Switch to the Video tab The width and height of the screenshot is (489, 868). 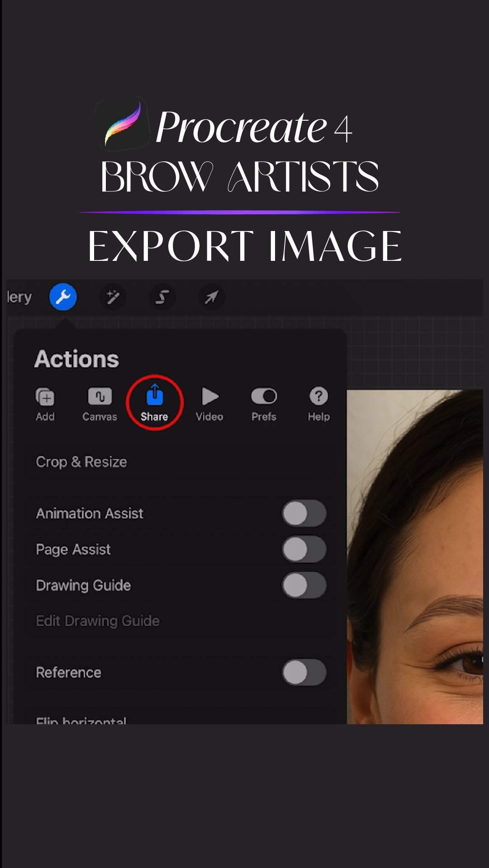click(209, 404)
